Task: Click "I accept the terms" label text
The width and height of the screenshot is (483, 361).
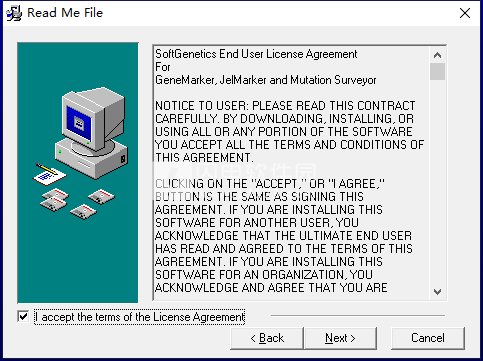Action: 140,317
